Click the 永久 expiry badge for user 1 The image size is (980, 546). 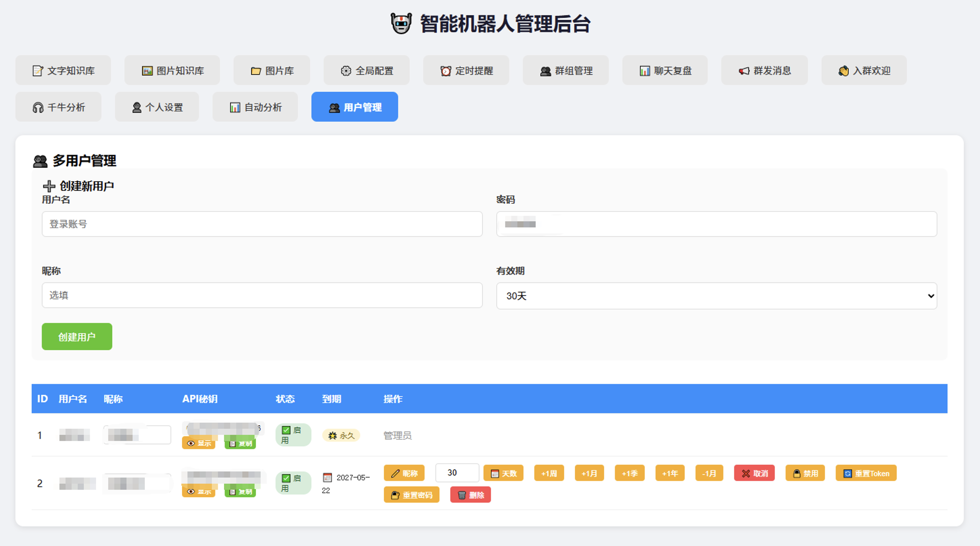(341, 436)
